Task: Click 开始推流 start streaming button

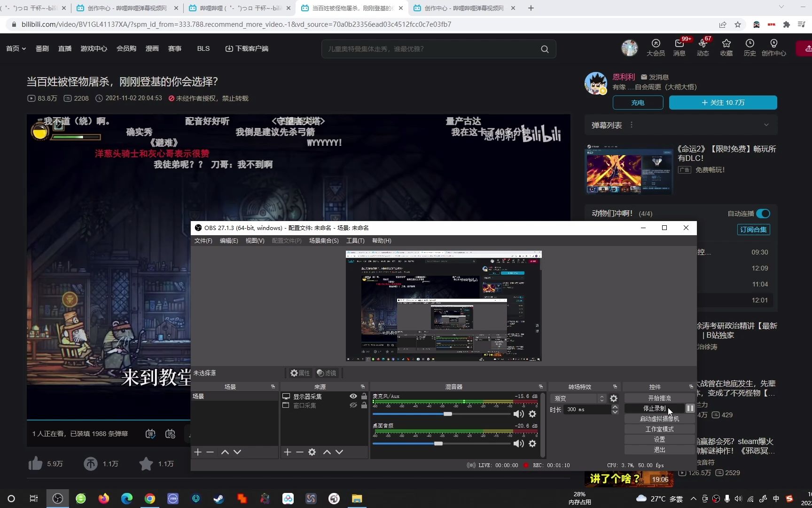Action: click(659, 398)
